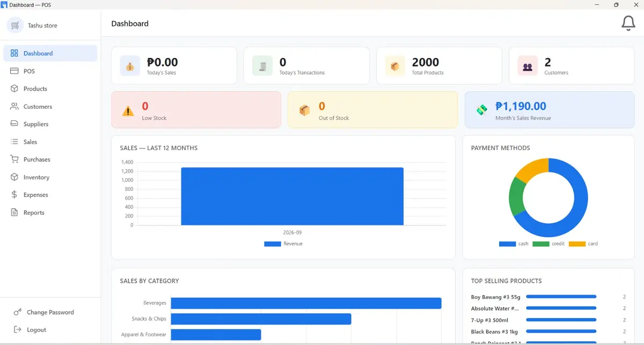
Task: Click the Tashu store cart logo
Action: (x=14, y=25)
